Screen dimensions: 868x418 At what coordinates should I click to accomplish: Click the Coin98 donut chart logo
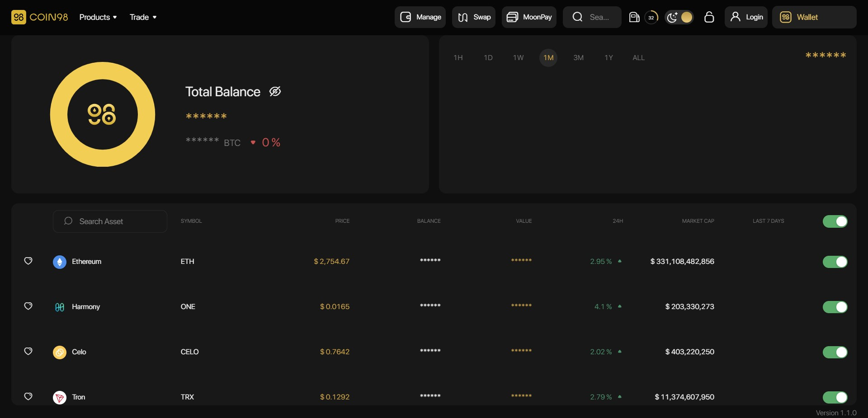103,114
